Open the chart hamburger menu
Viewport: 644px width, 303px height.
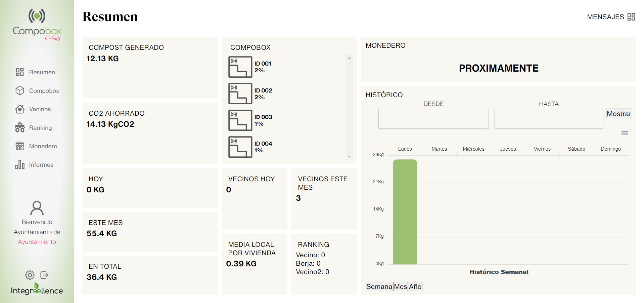point(625,133)
